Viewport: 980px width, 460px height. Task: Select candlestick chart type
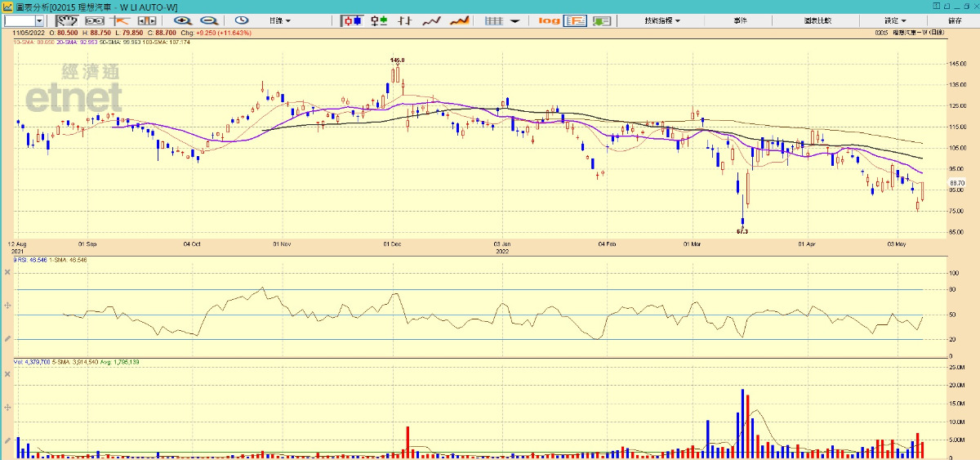click(x=352, y=20)
